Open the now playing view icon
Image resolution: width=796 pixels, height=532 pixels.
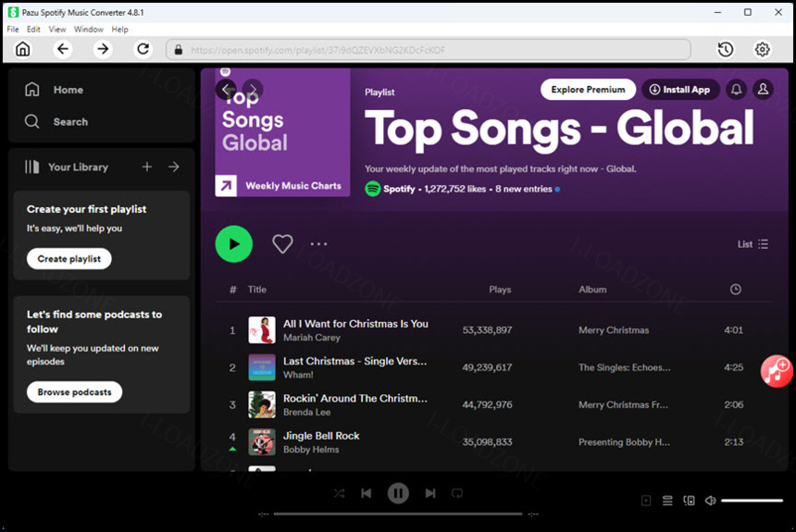click(x=646, y=501)
